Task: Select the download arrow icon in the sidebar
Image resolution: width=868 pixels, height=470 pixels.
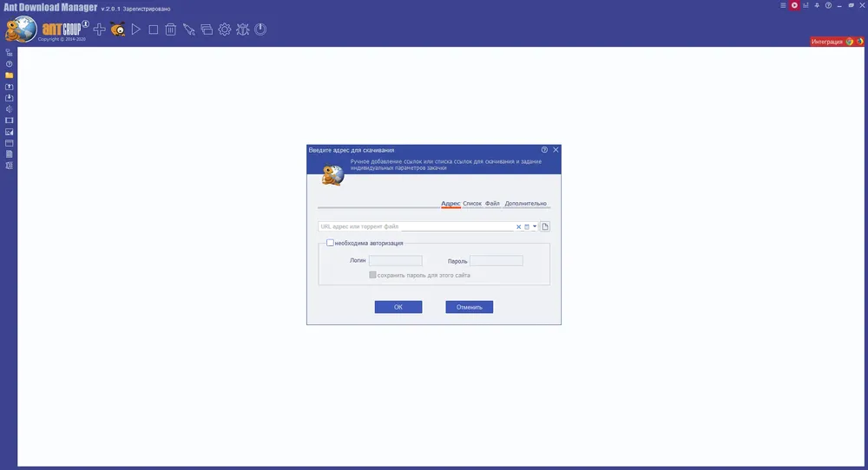Action: (9, 98)
